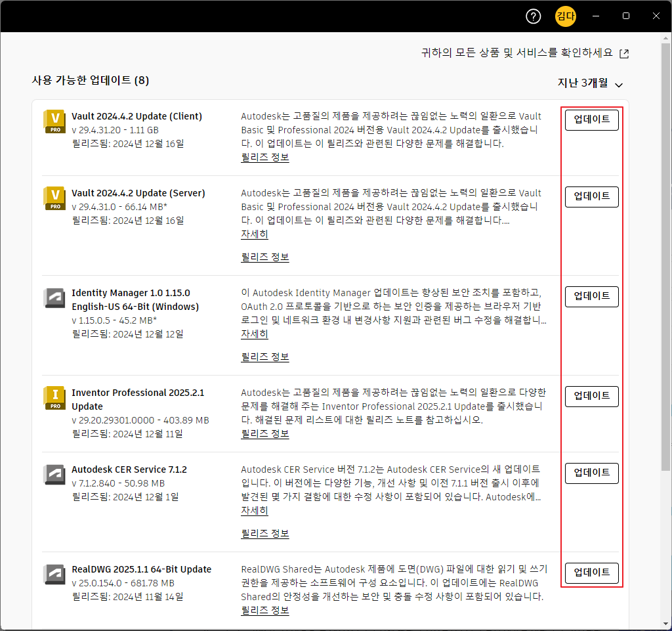Click the Autodesk CER Service icon
The image size is (672, 631).
pyautogui.click(x=54, y=475)
